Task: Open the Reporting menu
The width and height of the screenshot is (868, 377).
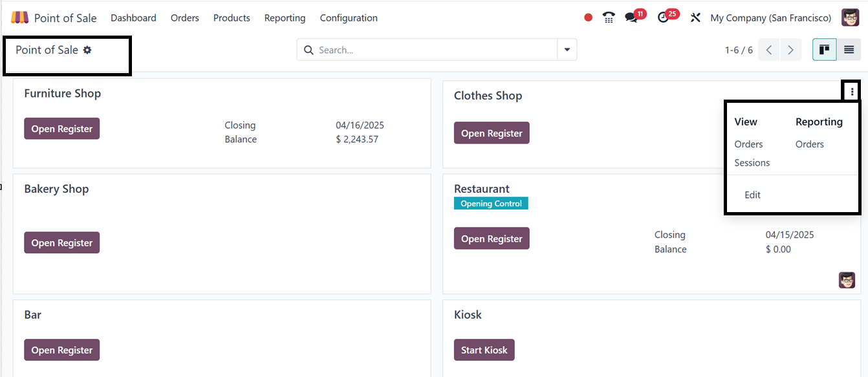Action: pos(285,18)
